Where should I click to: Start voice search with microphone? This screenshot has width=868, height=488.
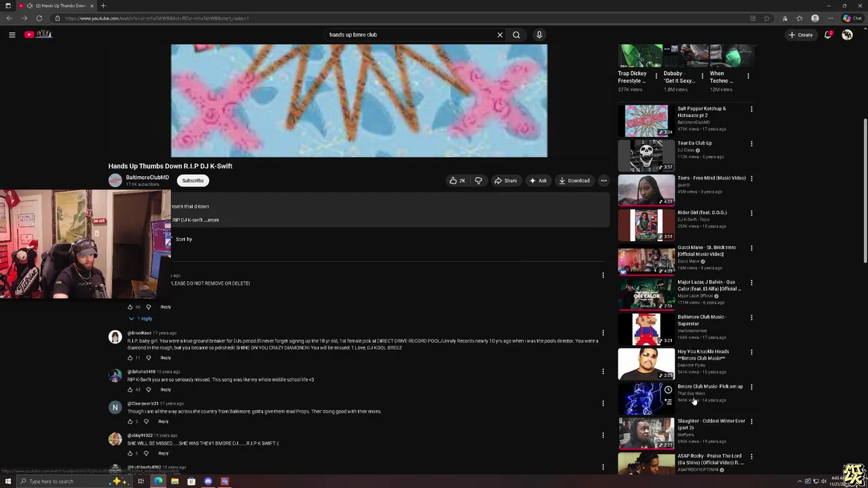point(539,35)
